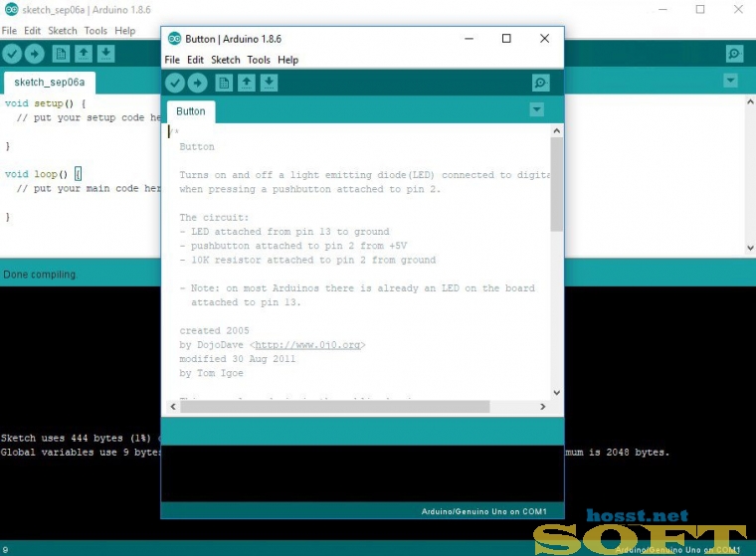Open Tools menu in Button window
The image size is (756, 556).
(x=259, y=60)
